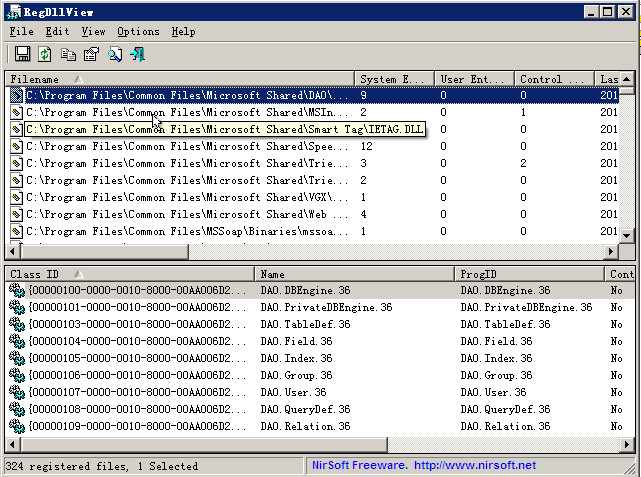Open the Help menu
This screenshot has height=477, width=641.
tap(183, 31)
